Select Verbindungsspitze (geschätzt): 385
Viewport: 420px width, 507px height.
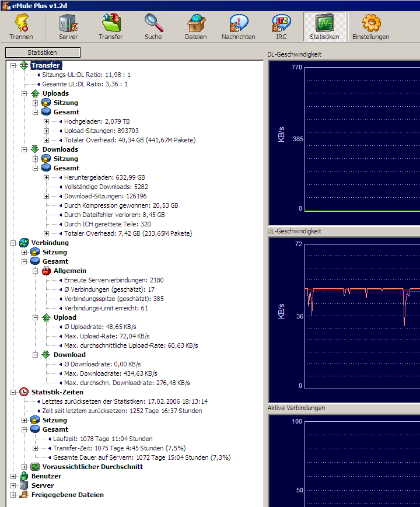click(x=114, y=299)
